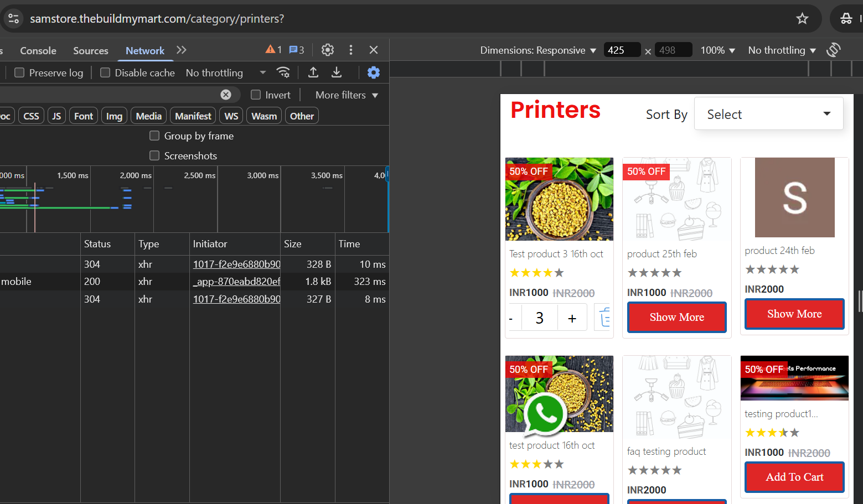Open initiator link in 328 B row
Image resolution: width=863 pixels, height=504 pixels.
point(236,264)
